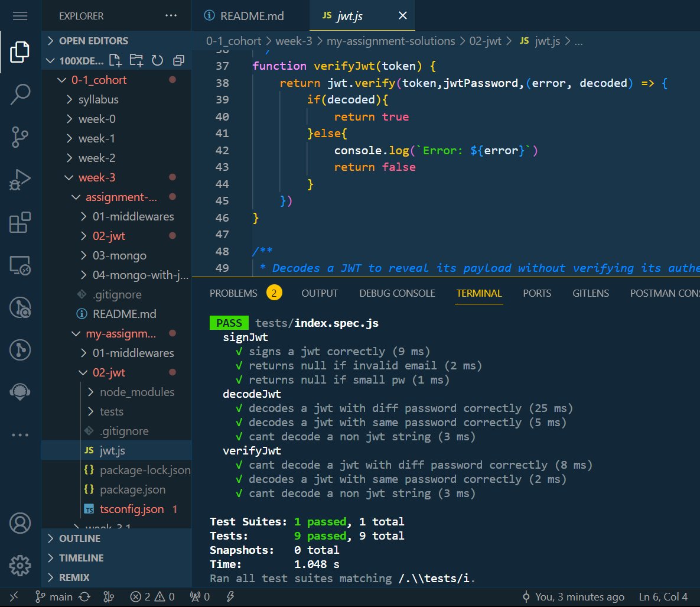Synchronize changes icon in status bar
This screenshot has width=700, height=607.
(84, 597)
